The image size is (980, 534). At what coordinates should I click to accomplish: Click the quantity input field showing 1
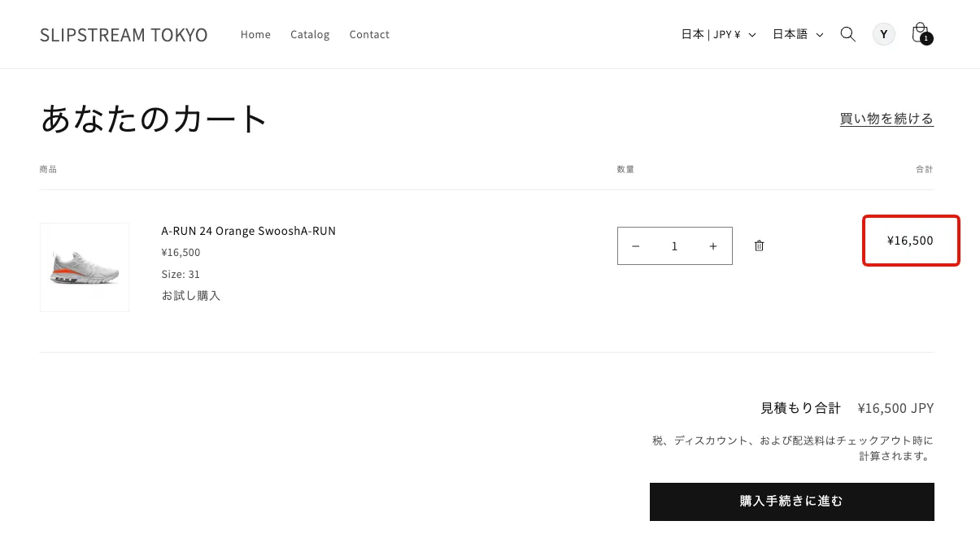click(674, 246)
